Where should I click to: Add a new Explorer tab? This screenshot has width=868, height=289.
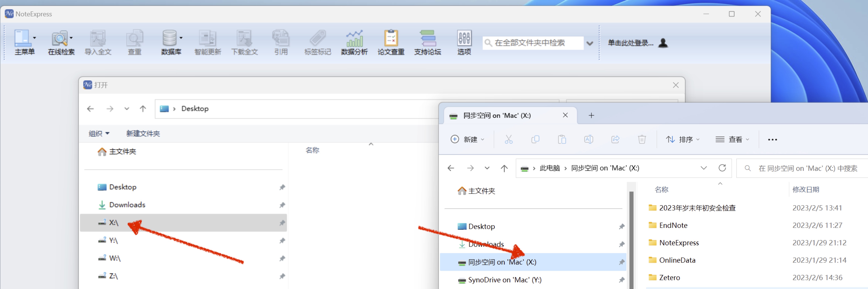tap(591, 116)
